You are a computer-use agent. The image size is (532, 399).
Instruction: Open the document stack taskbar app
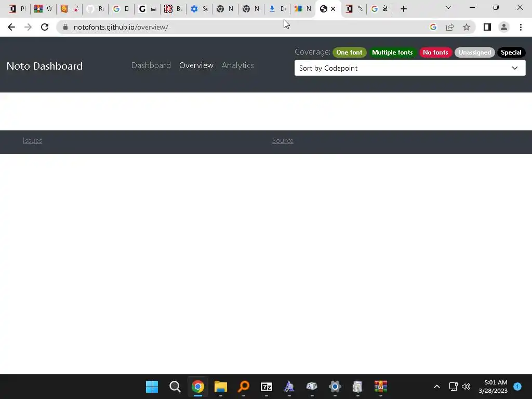coord(357,387)
